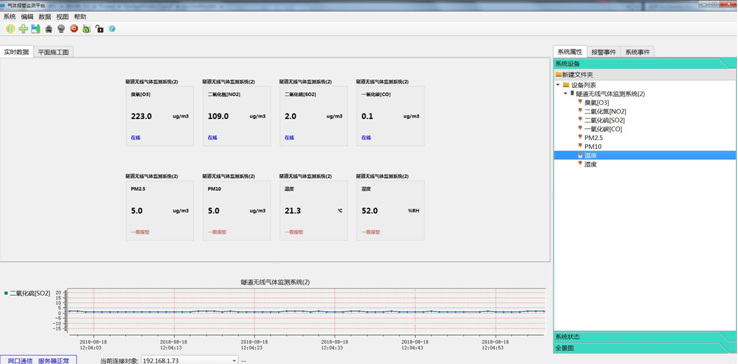Click the green plus add icon
738x364 pixels.
pyautogui.click(x=23, y=29)
